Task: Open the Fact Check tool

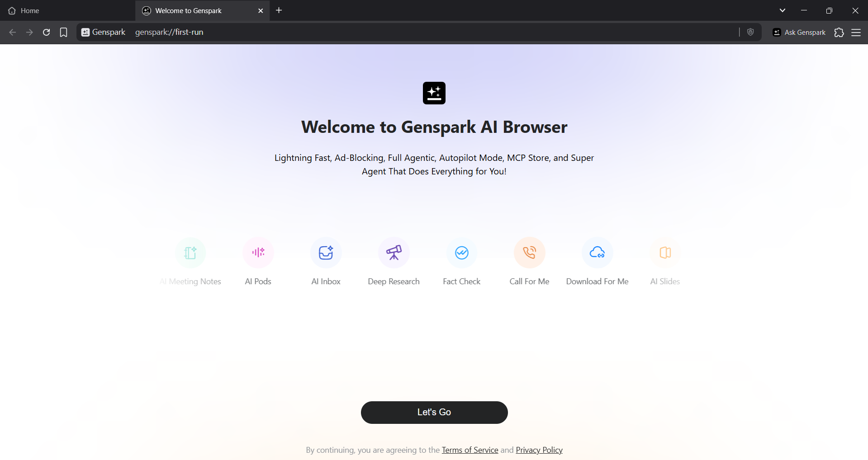Action: tap(461, 253)
